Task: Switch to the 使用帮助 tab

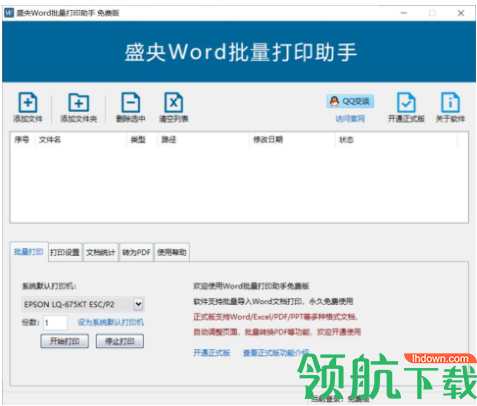Action: (x=172, y=252)
